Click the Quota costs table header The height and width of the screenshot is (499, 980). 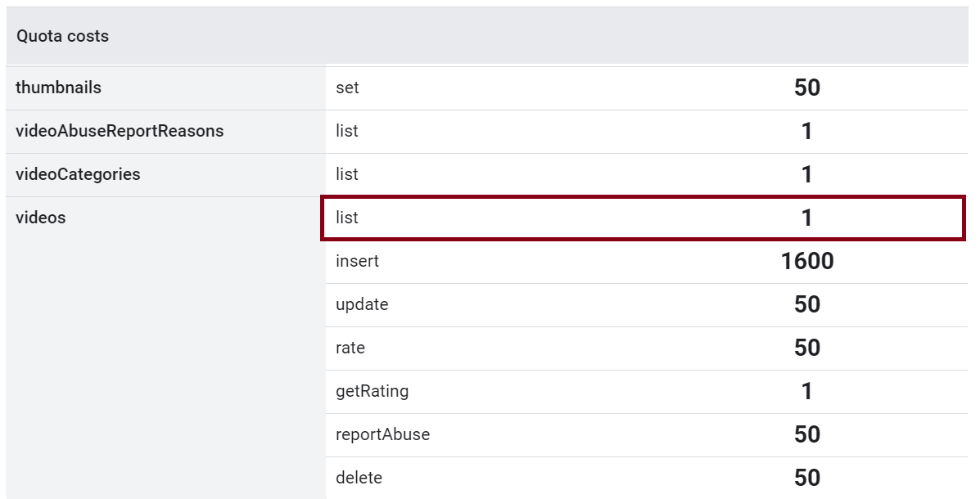[x=63, y=36]
